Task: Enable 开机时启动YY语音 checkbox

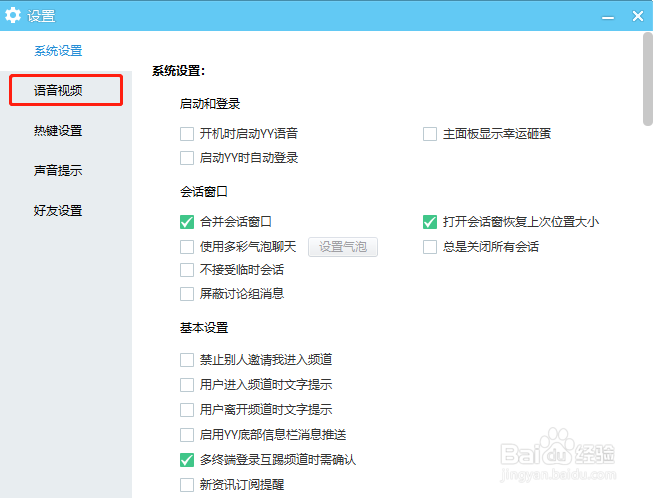Action: point(187,134)
